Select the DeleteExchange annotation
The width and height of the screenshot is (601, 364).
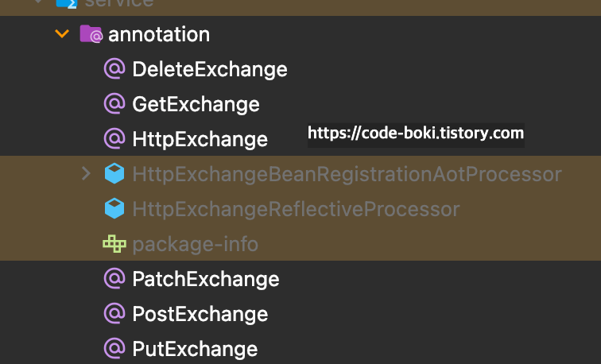pos(210,70)
